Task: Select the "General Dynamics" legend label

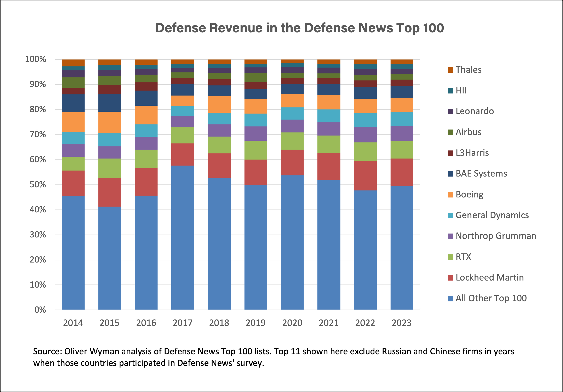Action: point(492,215)
